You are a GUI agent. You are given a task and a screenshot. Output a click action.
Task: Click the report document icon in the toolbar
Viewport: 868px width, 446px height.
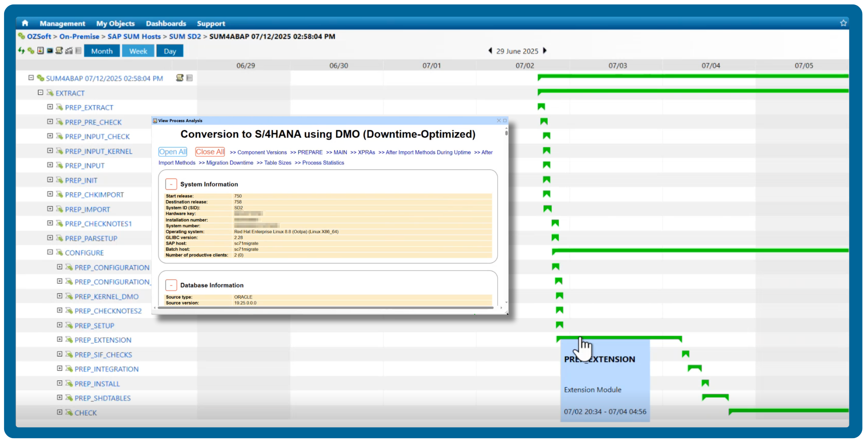[41, 51]
